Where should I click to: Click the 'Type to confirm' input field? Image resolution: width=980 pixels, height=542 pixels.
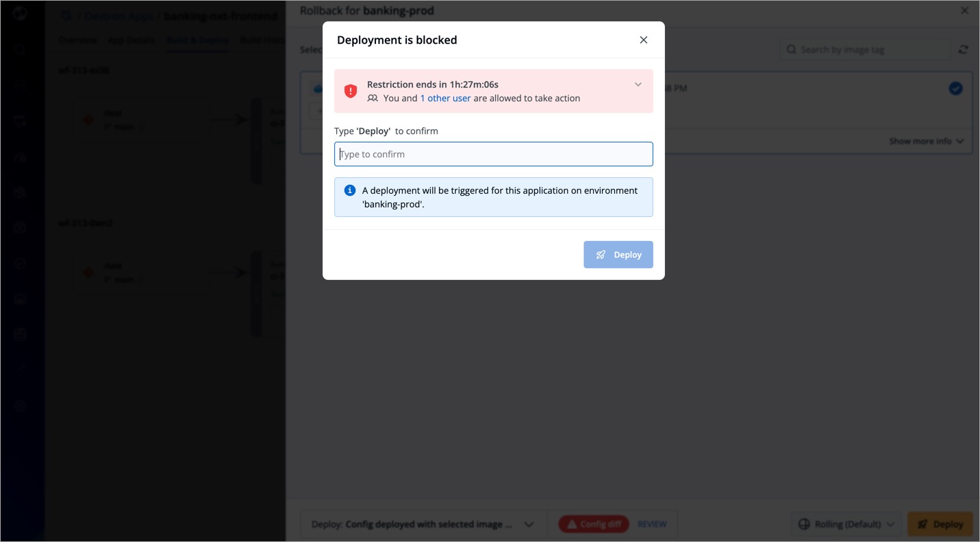(x=493, y=154)
